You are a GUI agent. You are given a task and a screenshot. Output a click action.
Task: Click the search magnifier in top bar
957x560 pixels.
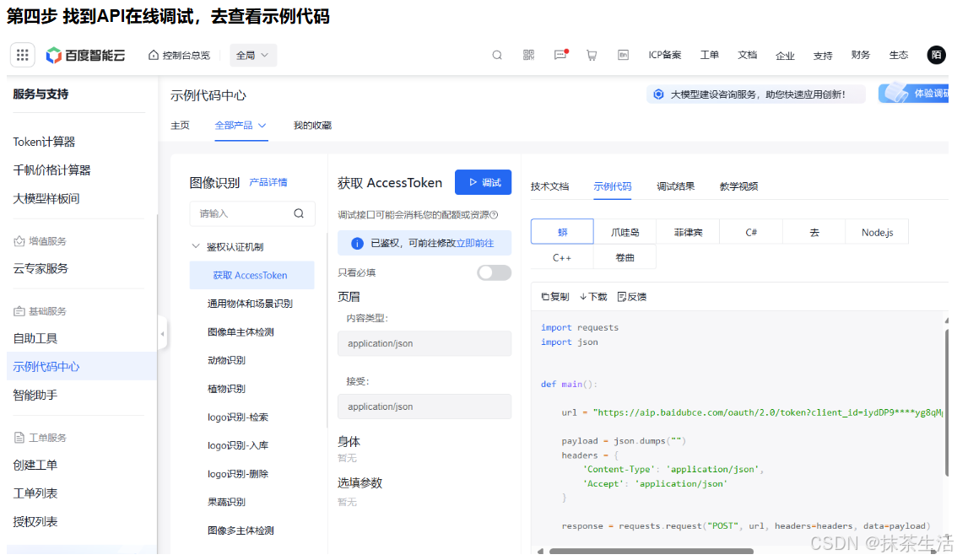(497, 55)
